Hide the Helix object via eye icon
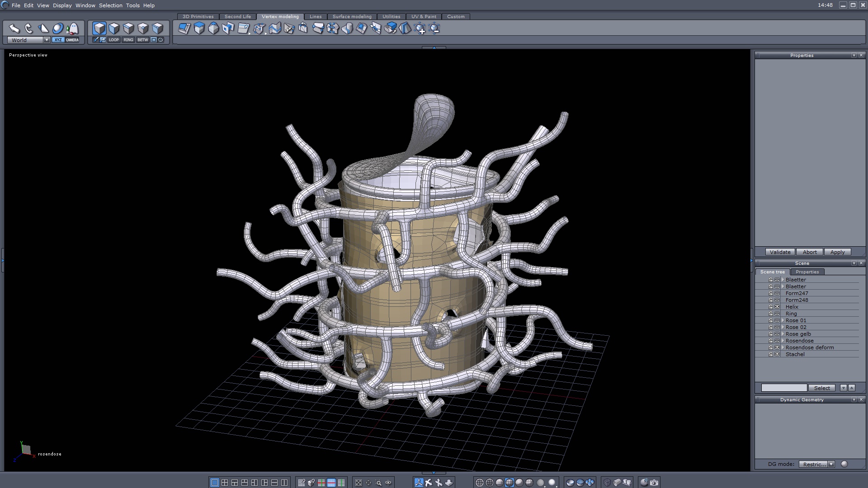Viewport: 868px width, 488px height. pos(777,307)
